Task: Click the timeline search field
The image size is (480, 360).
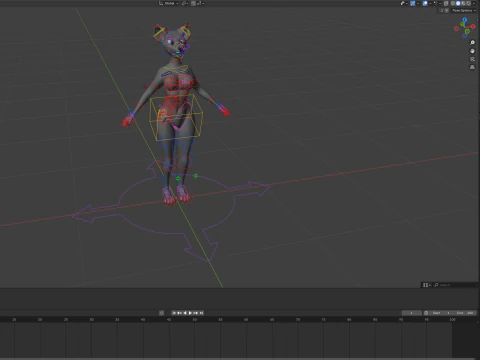Action: (x=455, y=285)
